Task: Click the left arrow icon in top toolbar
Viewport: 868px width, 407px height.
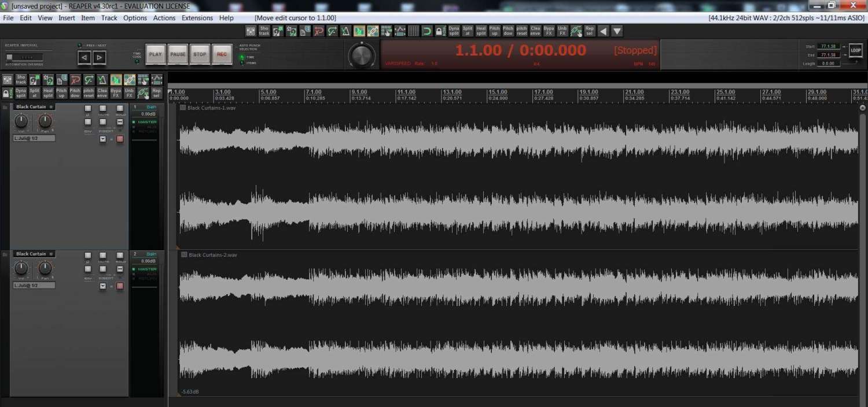Action: (604, 31)
